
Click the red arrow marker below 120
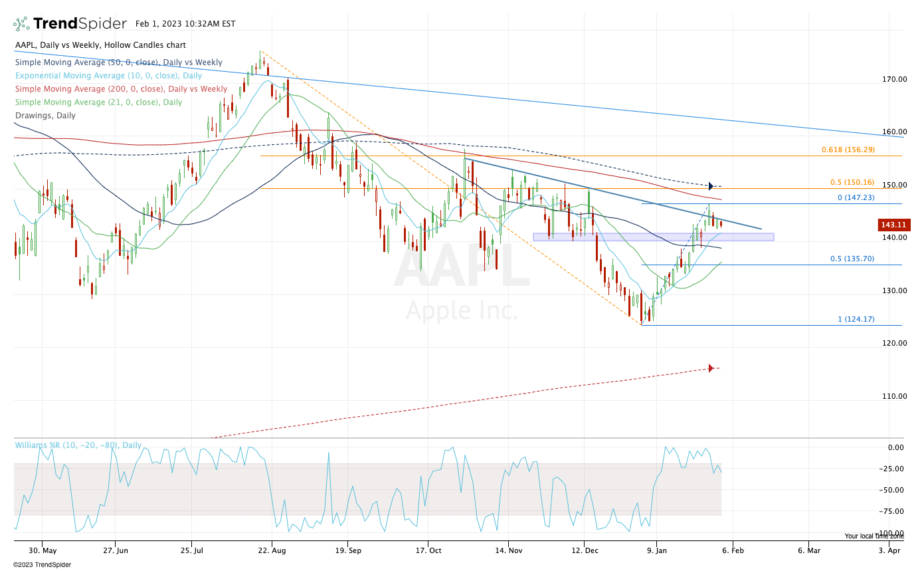pyautogui.click(x=711, y=368)
